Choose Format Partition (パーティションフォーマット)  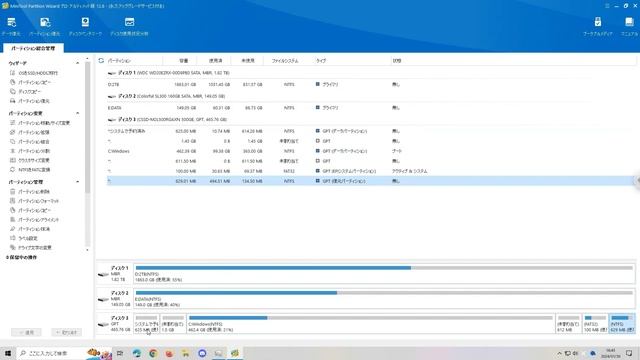click(38, 201)
